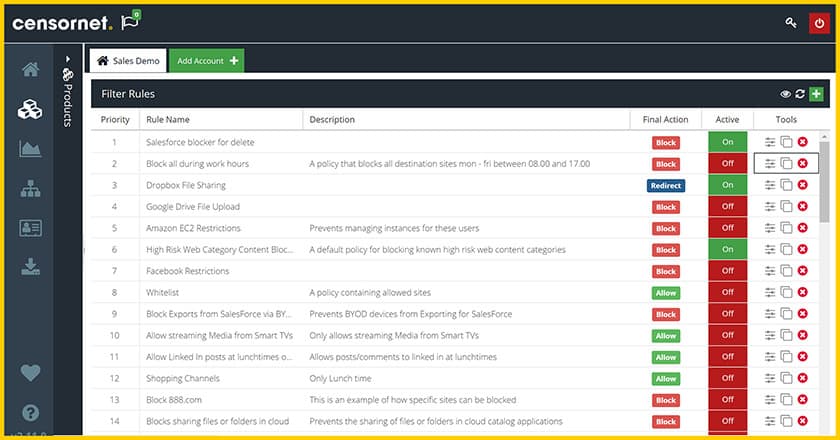Select the Allow streaming Media from Smart TVs rule

pyautogui.click(x=220, y=335)
